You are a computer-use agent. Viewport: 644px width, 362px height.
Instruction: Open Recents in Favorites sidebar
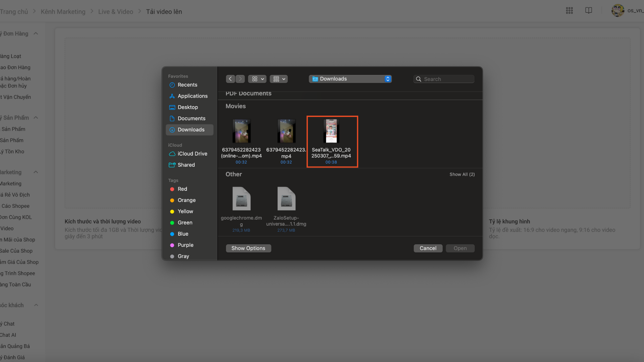(187, 85)
